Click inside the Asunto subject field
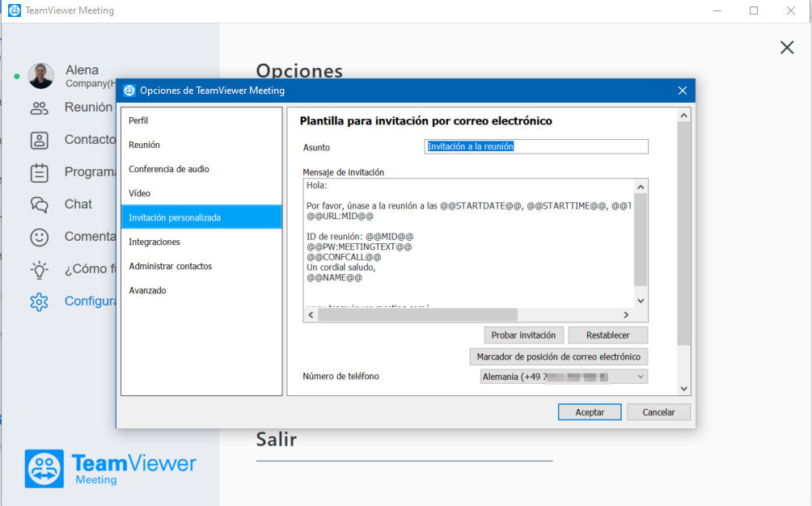The image size is (812, 506). pos(536,146)
